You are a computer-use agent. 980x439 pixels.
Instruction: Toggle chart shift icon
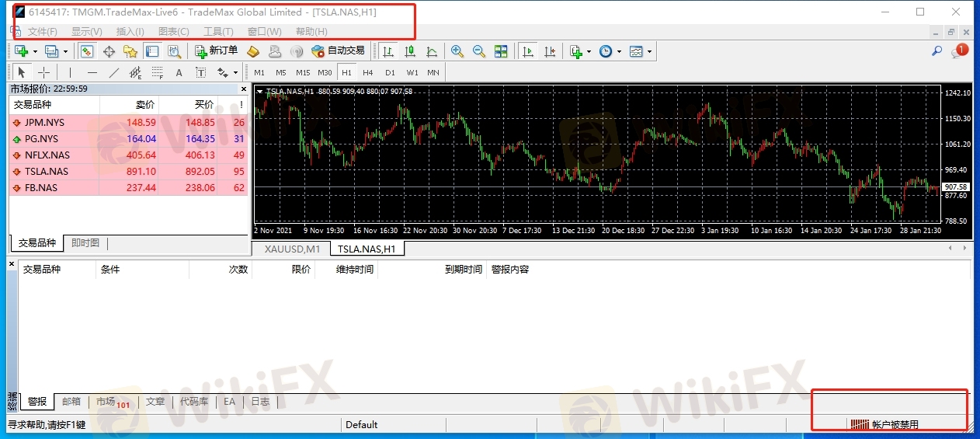(550, 51)
